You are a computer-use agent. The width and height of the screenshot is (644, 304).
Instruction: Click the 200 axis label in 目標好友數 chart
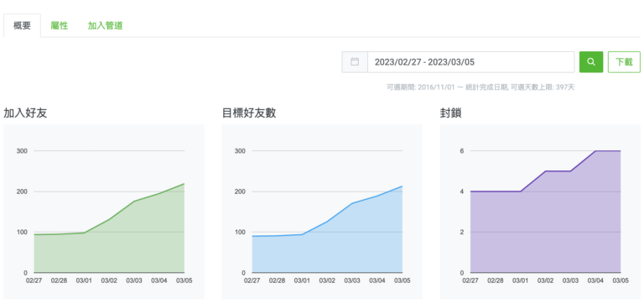tap(240, 191)
